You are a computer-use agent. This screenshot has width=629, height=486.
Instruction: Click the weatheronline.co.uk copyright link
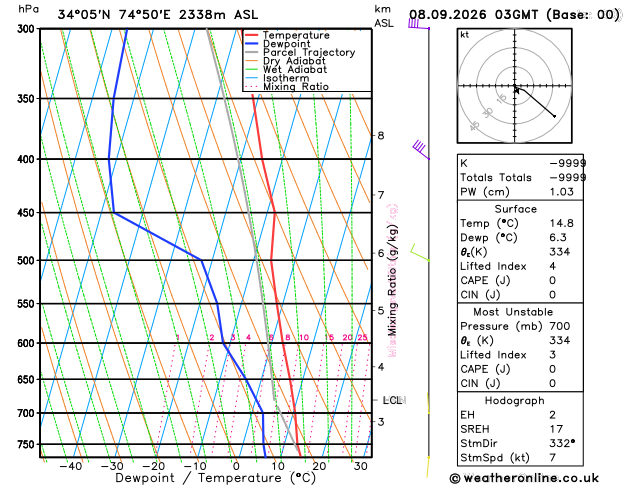pos(524,478)
